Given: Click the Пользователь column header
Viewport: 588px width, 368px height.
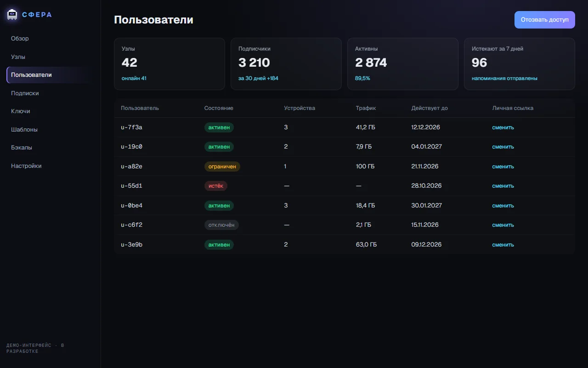Looking at the screenshot, I should (140, 108).
